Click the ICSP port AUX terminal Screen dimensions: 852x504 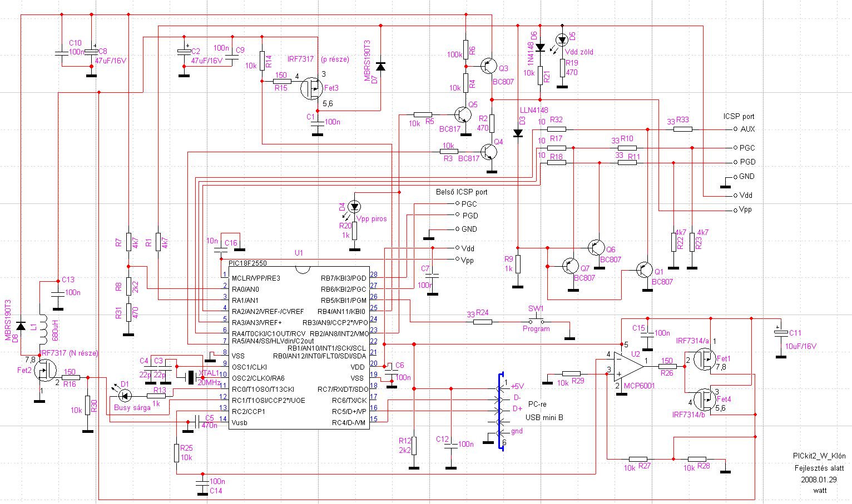point(736,129)
